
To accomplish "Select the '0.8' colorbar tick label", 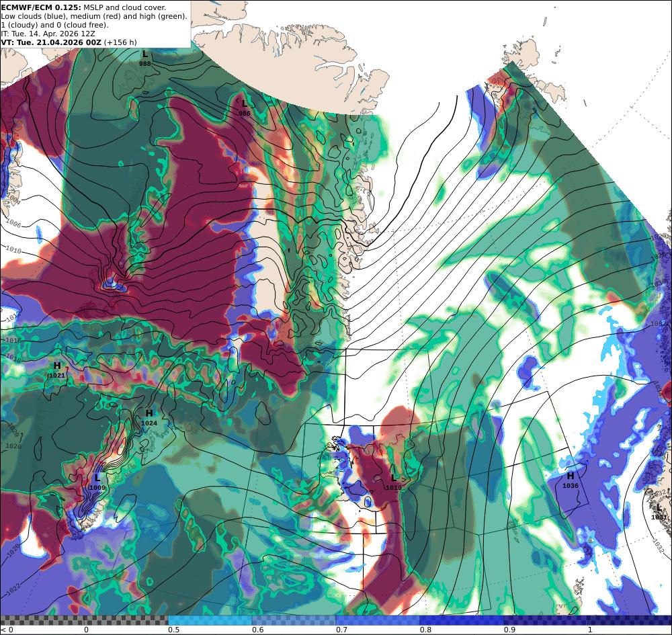I will [x=425, y=630].
